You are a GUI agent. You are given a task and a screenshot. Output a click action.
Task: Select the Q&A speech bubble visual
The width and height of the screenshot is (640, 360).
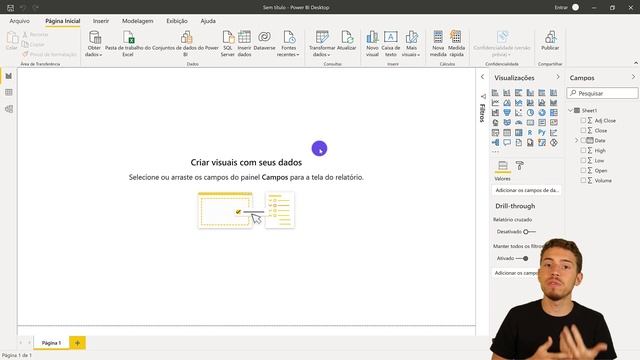click(x=507, y=142)
